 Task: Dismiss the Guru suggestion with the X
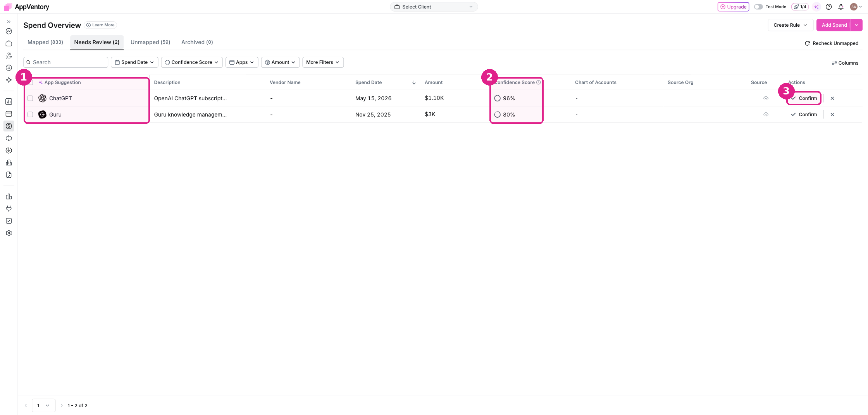pyautogui.click(x=832, y=115)
